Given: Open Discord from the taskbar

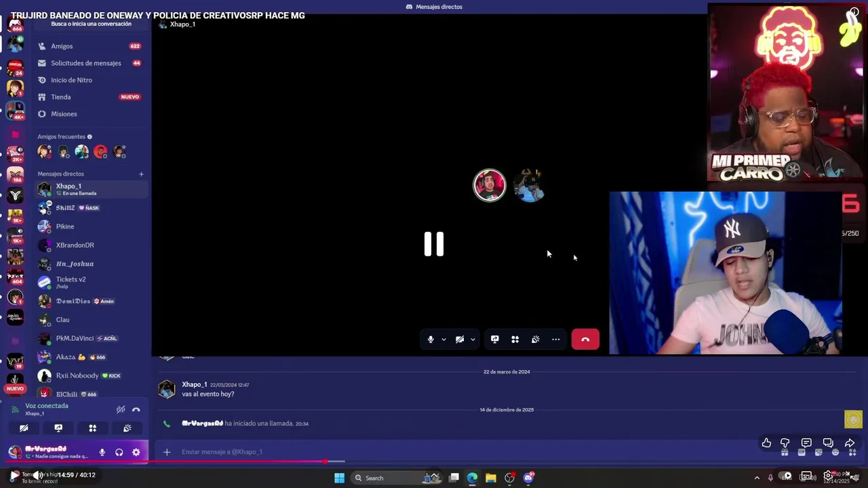Looking at the screenshot, I should coord(528,478).
